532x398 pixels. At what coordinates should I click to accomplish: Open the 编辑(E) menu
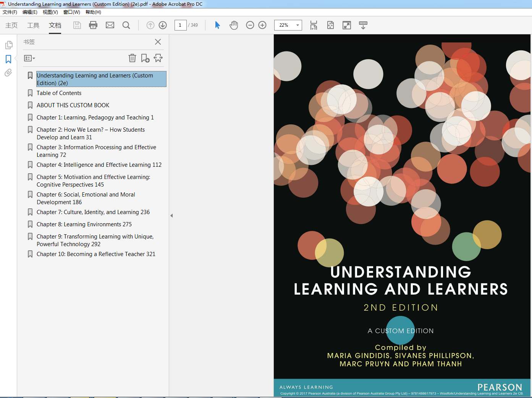30,12
